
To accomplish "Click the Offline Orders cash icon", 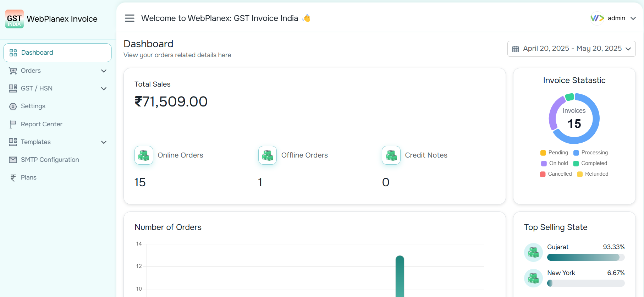I will click(268, 155).
